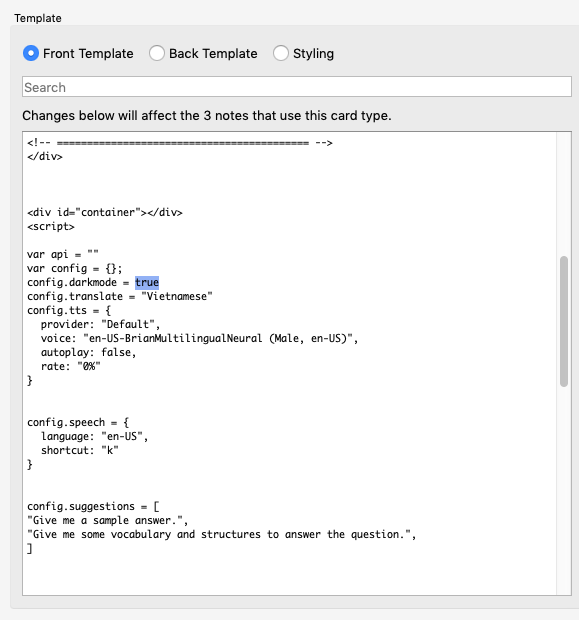The width and height of the screenshot is (579, 620).
Task: Click the highlighted word true
Action: (x=147, y=282)
